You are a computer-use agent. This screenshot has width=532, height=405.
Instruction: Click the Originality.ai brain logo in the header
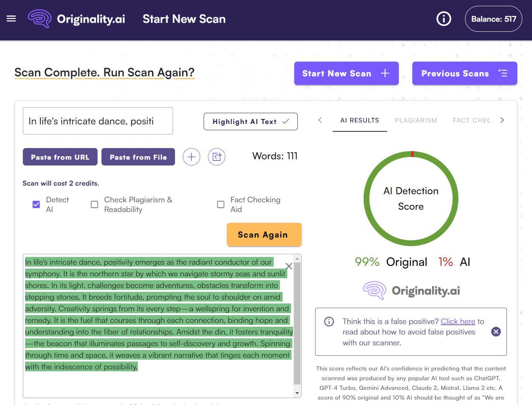point(40,19)
